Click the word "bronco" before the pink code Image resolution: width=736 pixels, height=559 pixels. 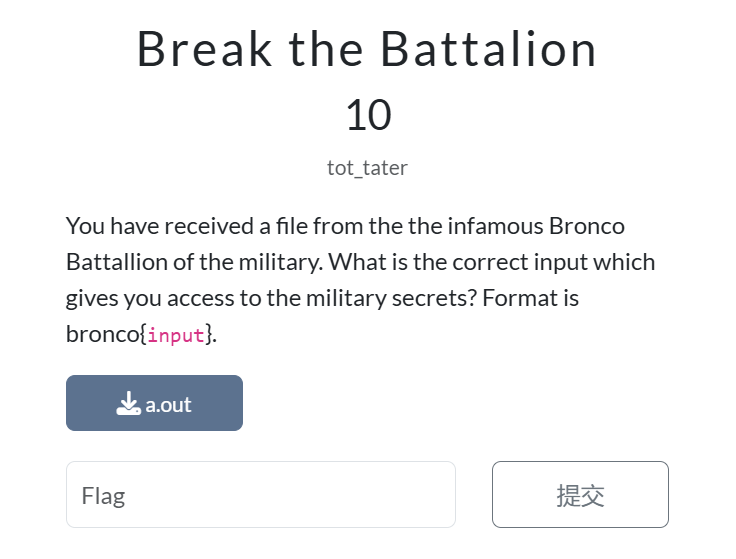102,334
